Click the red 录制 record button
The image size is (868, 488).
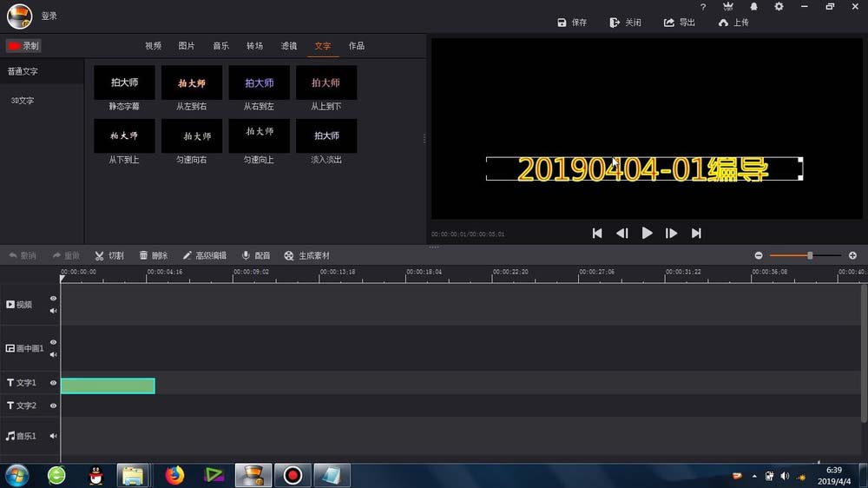point(23,46)
